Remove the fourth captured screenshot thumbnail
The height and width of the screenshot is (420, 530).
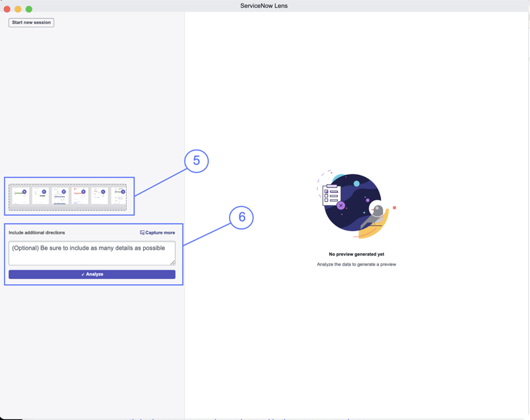pos(83,191)
